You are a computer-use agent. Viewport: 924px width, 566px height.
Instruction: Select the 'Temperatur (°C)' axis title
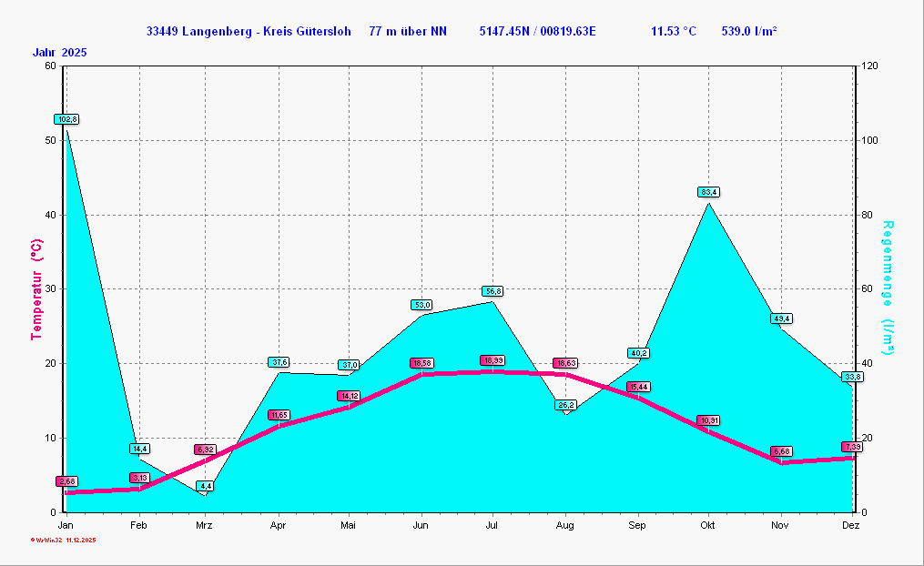(x=37, y=289)
